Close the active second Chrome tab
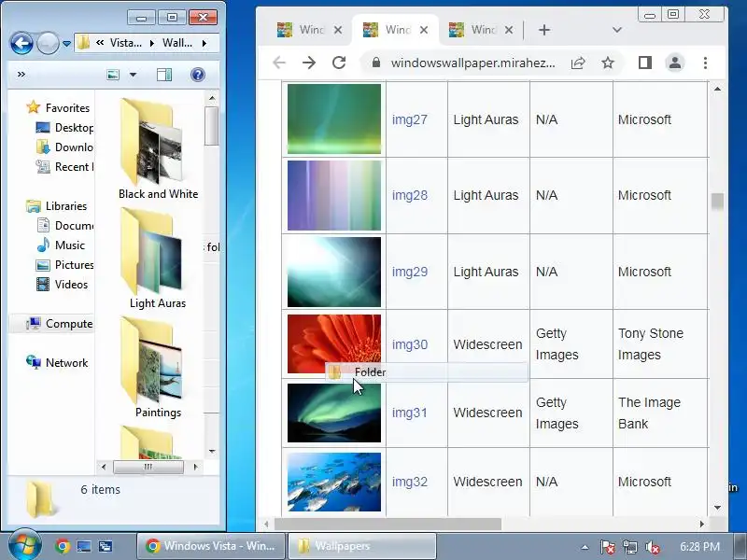747x560 pixels. pos(424,30)
